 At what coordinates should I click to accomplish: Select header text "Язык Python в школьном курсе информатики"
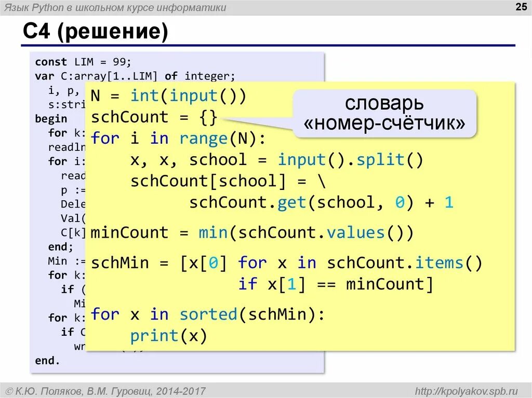pyautogui.click(x=115, y=7)
